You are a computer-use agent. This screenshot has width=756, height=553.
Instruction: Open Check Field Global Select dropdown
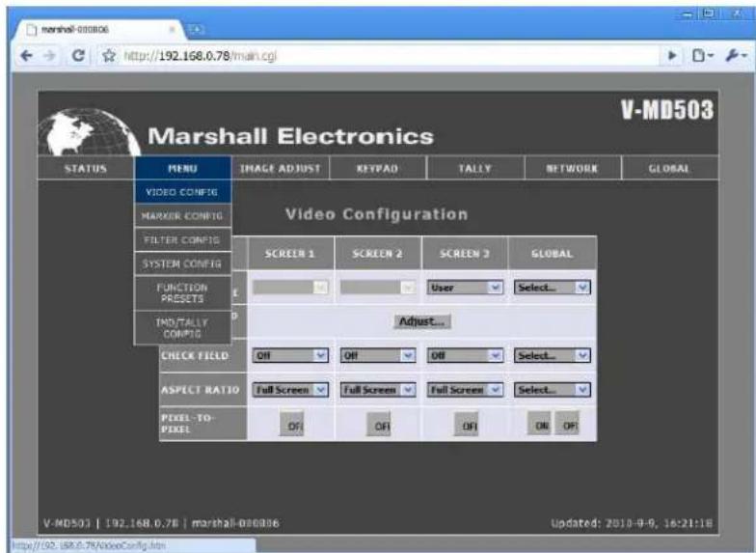552,355
